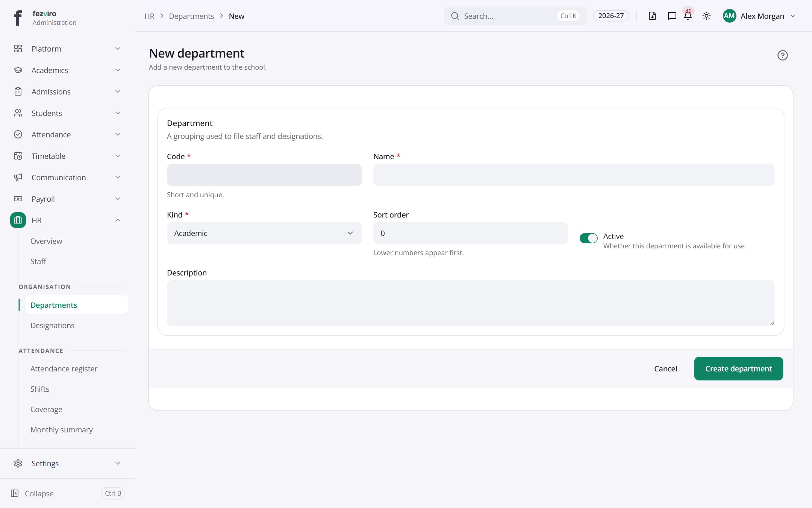812x508 pixels.
Task: Click the Departments breadcrumb link
Action: (x=191, y=16)
